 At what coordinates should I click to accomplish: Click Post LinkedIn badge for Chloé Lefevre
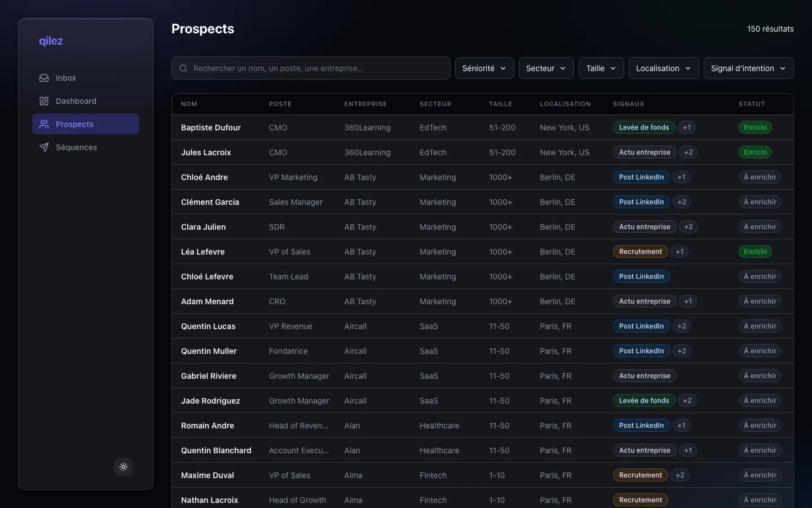click(642, 277)
